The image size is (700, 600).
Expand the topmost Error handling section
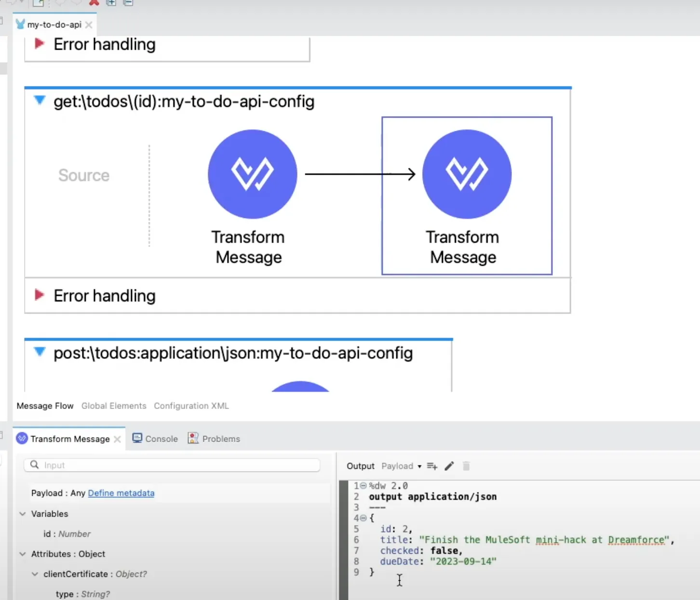point(40,44)
